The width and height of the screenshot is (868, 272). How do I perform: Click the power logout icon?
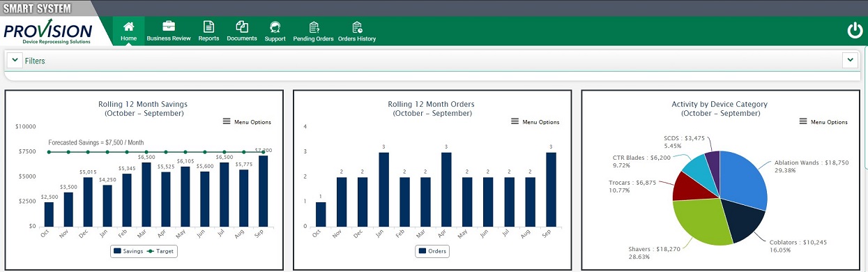tap(855, 31)
